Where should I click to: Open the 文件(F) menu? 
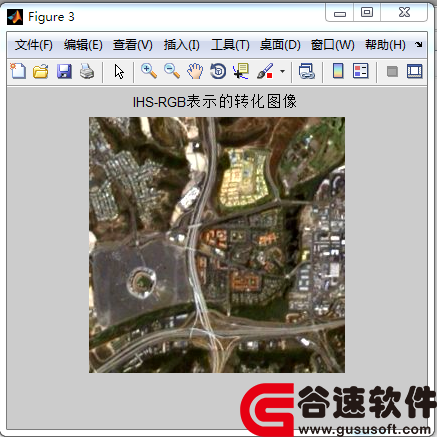34,45
